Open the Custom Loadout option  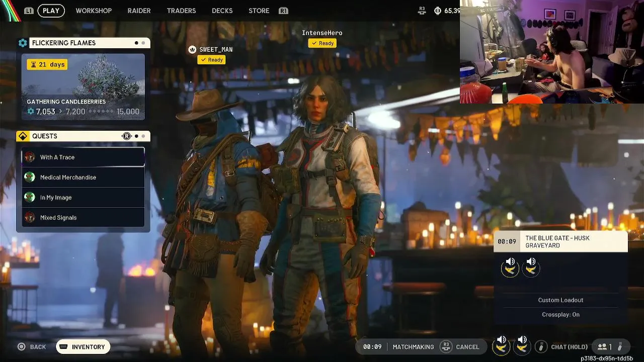[560, 300]
